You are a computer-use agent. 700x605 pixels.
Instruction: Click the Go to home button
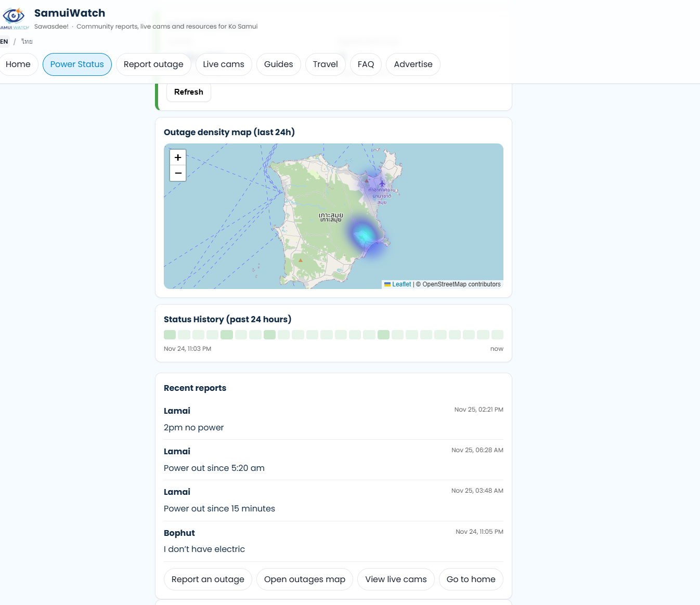point(471,580)
